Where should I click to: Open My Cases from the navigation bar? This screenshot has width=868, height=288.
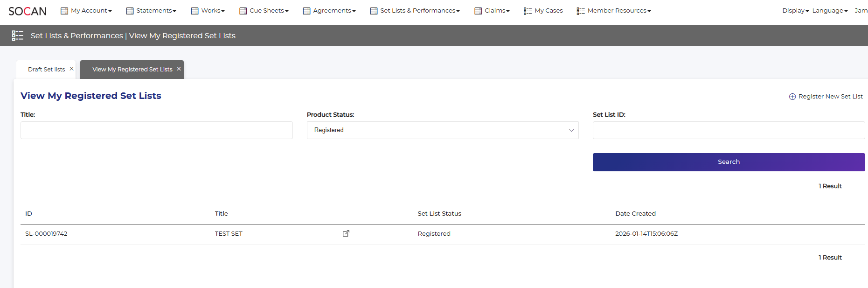543,11
